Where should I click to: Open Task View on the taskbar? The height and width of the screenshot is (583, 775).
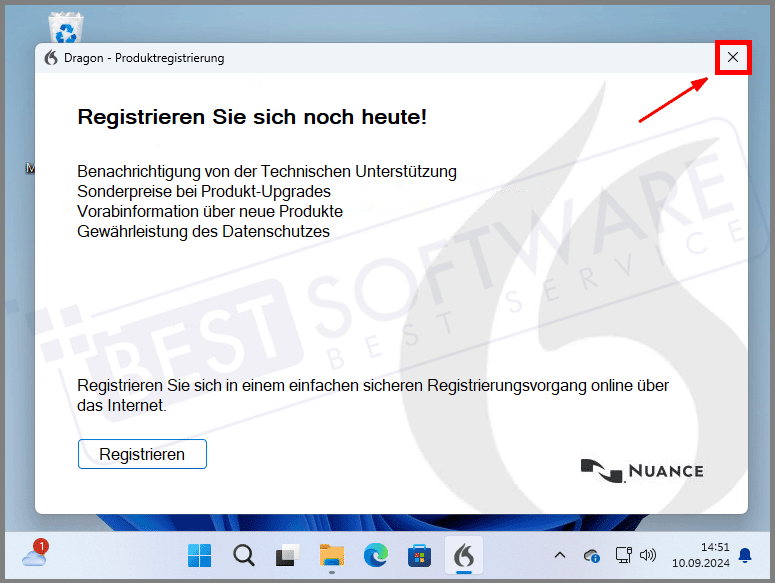coord(288,555)
